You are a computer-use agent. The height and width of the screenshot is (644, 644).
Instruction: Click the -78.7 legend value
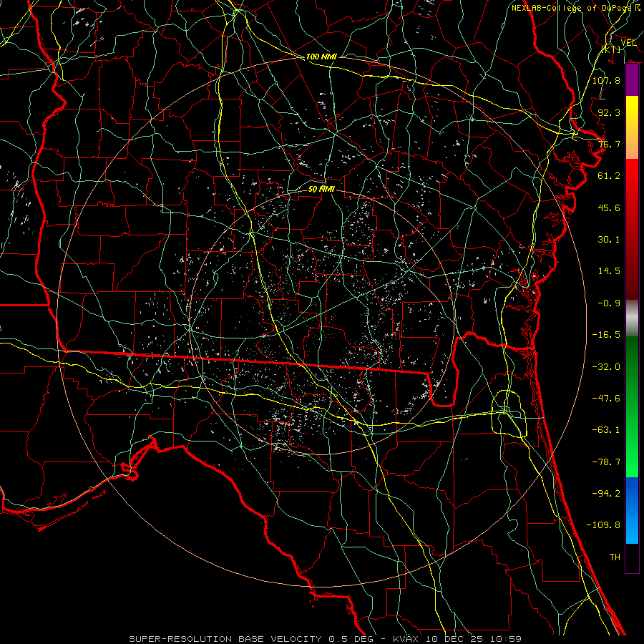pyautogui.click(x=606, y=462)
